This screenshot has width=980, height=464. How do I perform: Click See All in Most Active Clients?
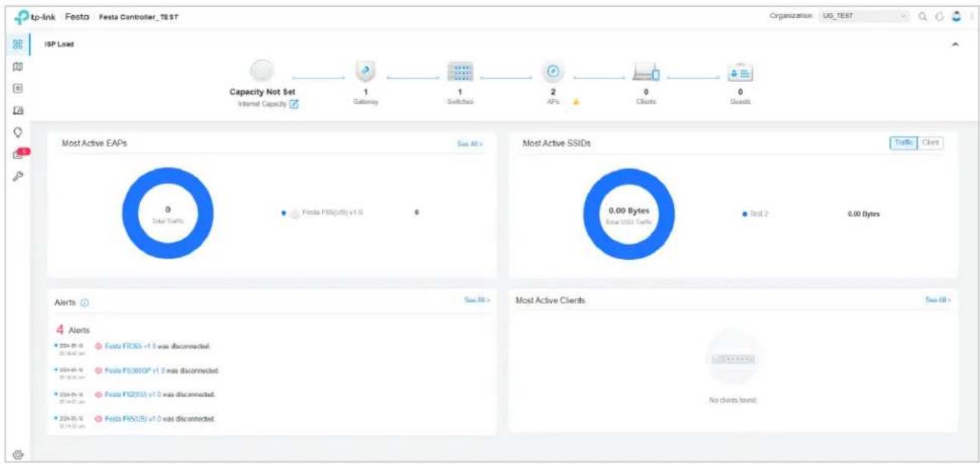click(938, 300)
